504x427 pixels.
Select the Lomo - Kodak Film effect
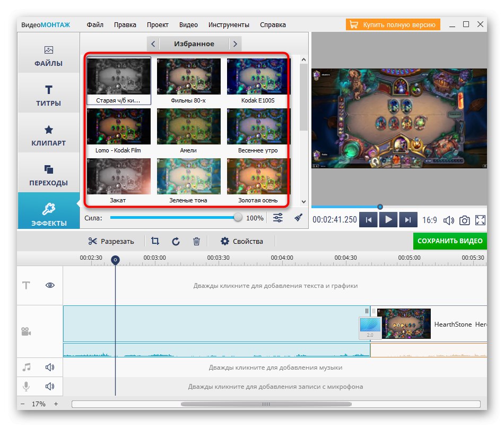[118, 131]
